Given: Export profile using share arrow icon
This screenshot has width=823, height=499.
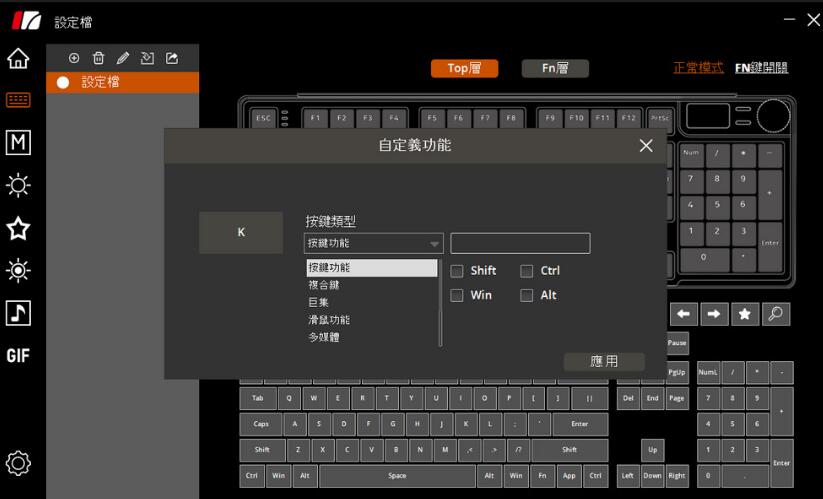Looking at the screenshot, I should pyautogui.click(x=172, y=58).
